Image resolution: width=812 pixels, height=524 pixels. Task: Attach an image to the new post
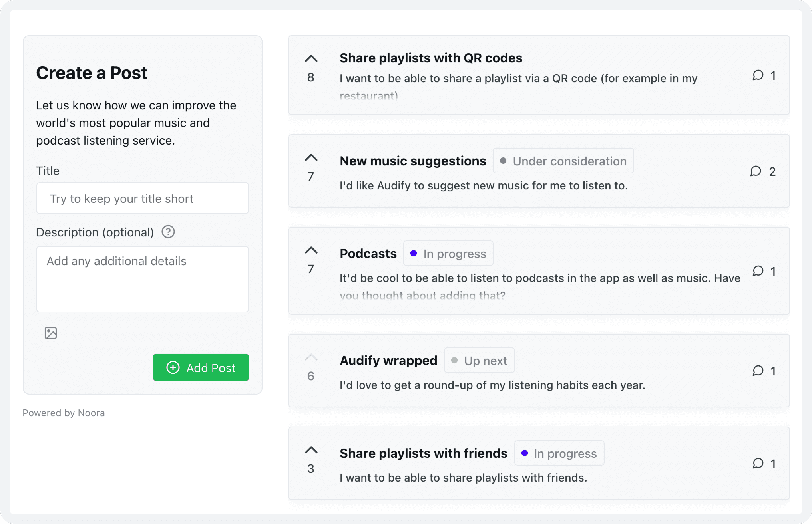tap(50, 333)
